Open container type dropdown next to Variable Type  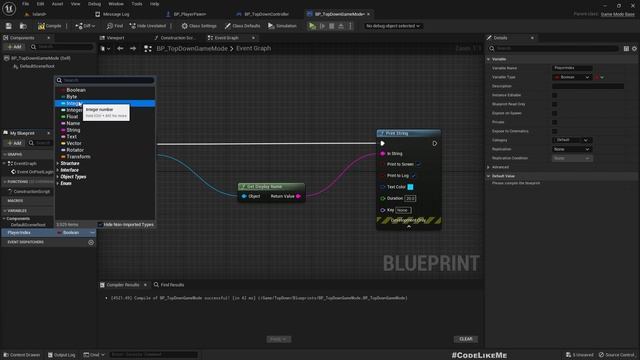599,77
